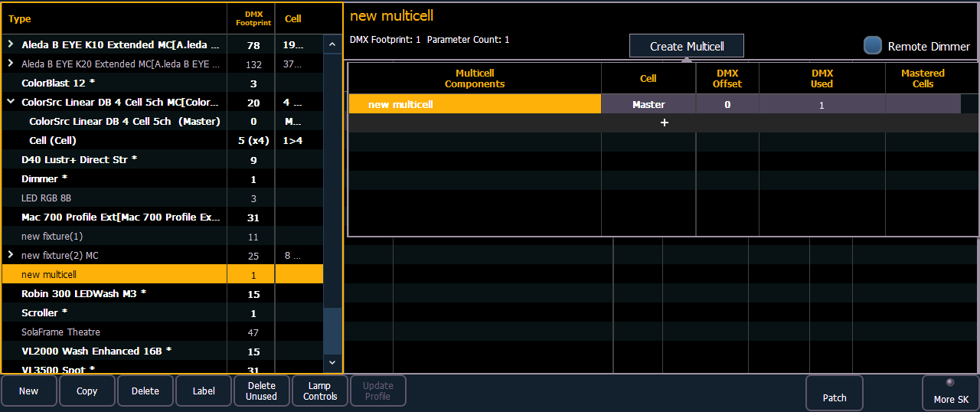The width and height of the screenshot is (980, 412).
Task: Add a component with the plus row
Action: pos(664,123)
